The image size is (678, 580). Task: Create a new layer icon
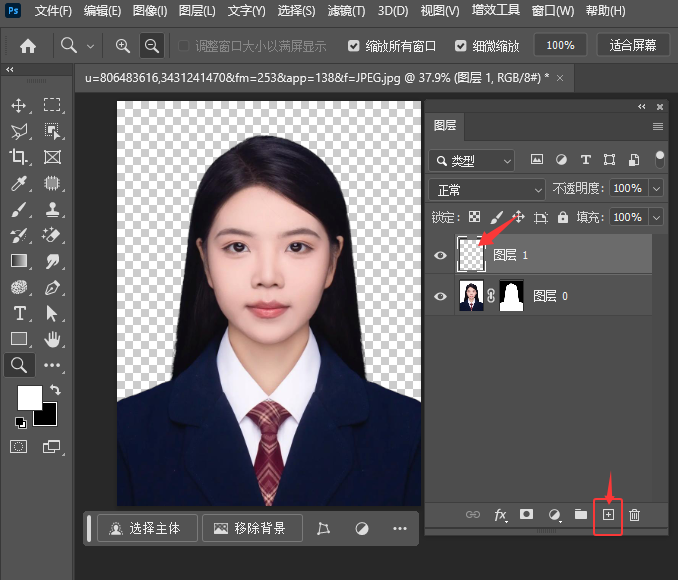(607, 515)
